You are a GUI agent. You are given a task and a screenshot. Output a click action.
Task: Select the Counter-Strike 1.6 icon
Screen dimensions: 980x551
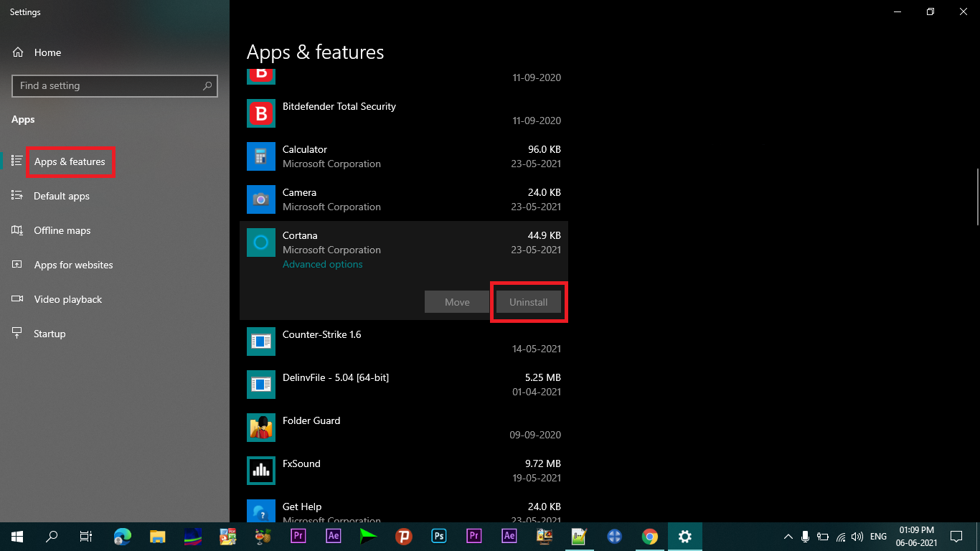tap(261, 342)
